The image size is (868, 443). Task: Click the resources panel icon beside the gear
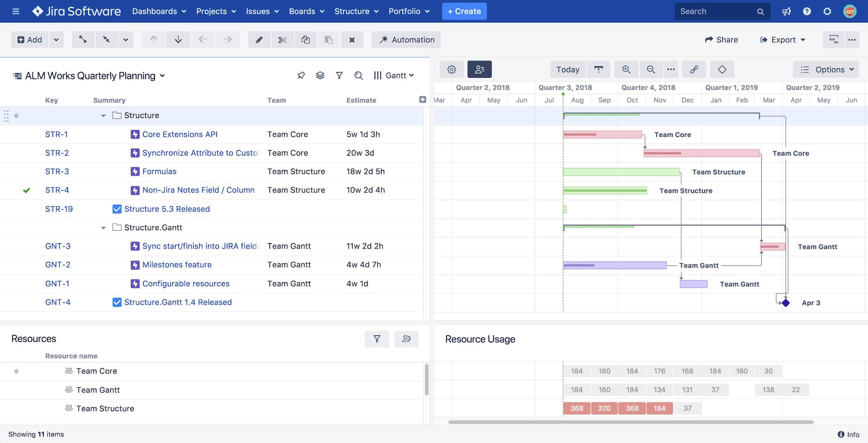479,69
